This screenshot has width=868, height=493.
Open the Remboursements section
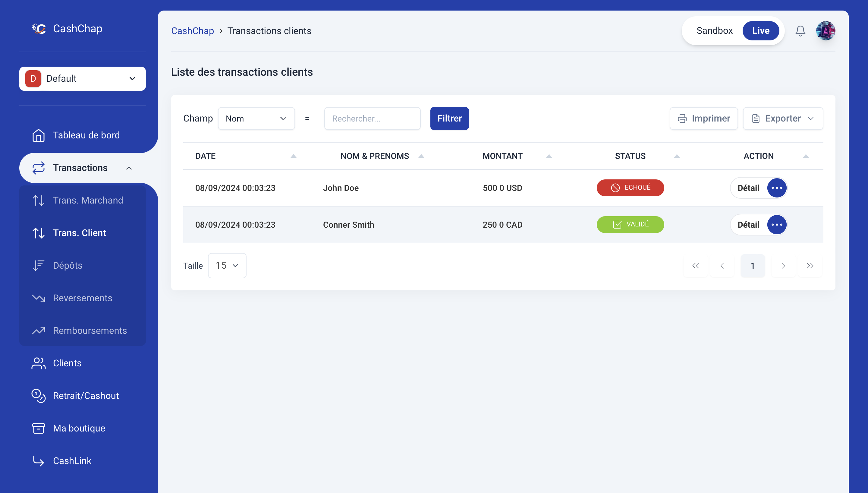click(90, 330)
